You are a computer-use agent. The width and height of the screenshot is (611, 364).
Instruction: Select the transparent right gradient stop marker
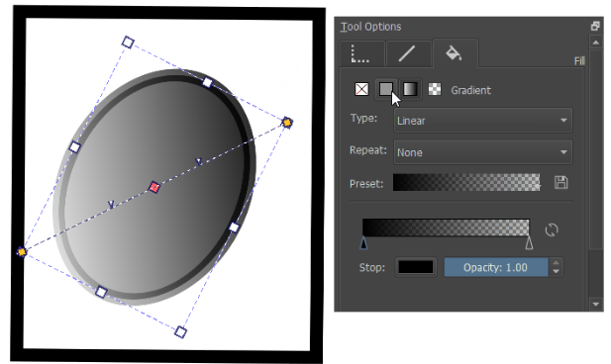click(x=529, y=243)
